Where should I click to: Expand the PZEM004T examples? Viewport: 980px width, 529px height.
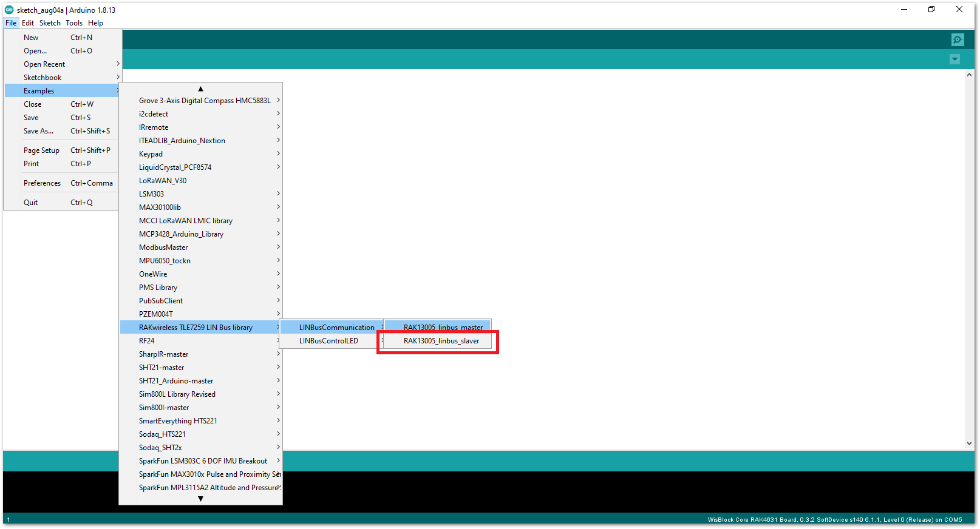coord(201,314)
